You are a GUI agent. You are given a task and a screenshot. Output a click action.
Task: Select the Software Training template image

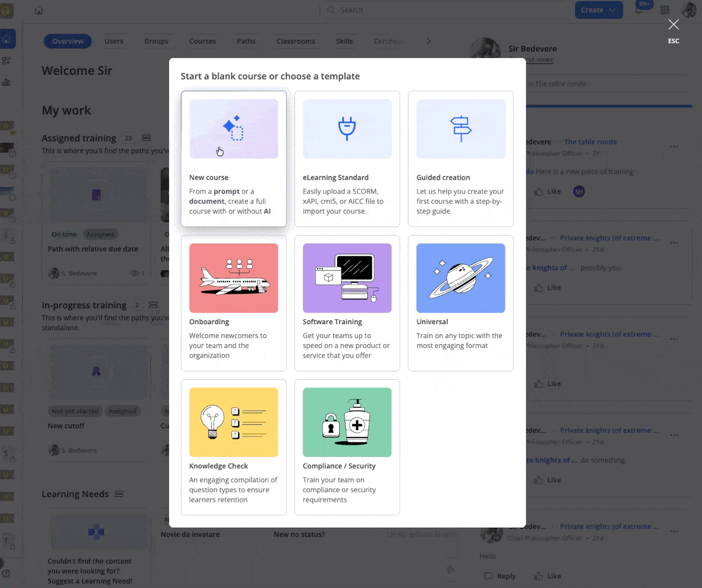(x=347, y=278)
